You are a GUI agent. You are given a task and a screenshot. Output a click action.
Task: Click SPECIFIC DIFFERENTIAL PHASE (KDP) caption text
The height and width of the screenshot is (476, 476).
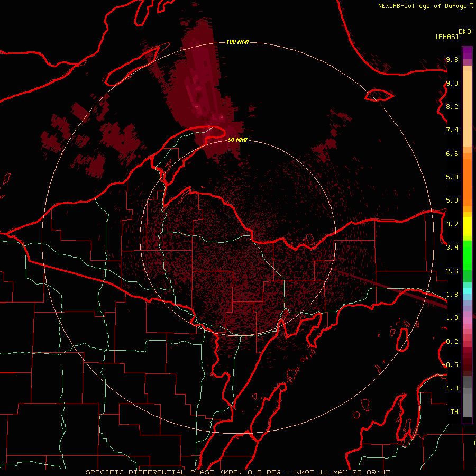163,472
